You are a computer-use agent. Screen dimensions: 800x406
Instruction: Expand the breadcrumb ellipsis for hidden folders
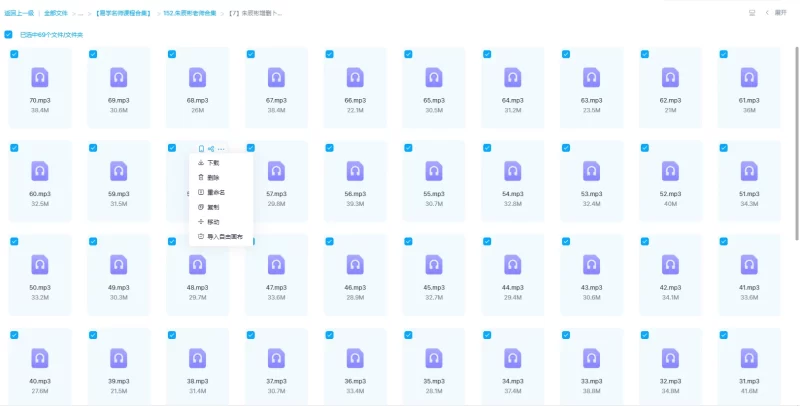(x=79, y=13)
